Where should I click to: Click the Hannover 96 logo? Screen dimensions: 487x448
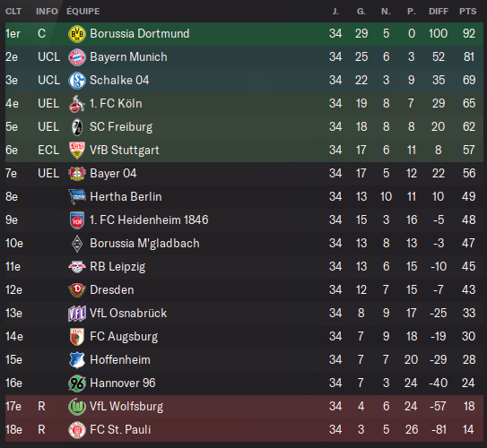pos(77,383)
